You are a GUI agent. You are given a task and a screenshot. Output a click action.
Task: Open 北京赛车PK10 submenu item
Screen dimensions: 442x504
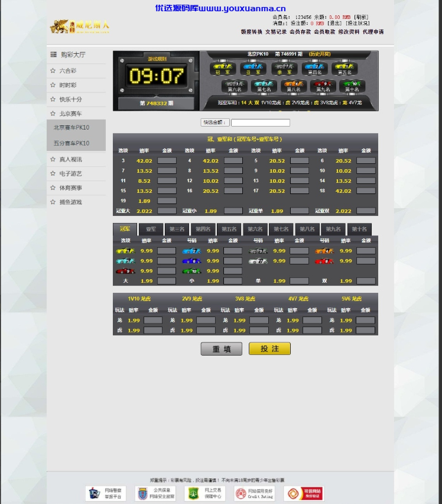(71, 128)
